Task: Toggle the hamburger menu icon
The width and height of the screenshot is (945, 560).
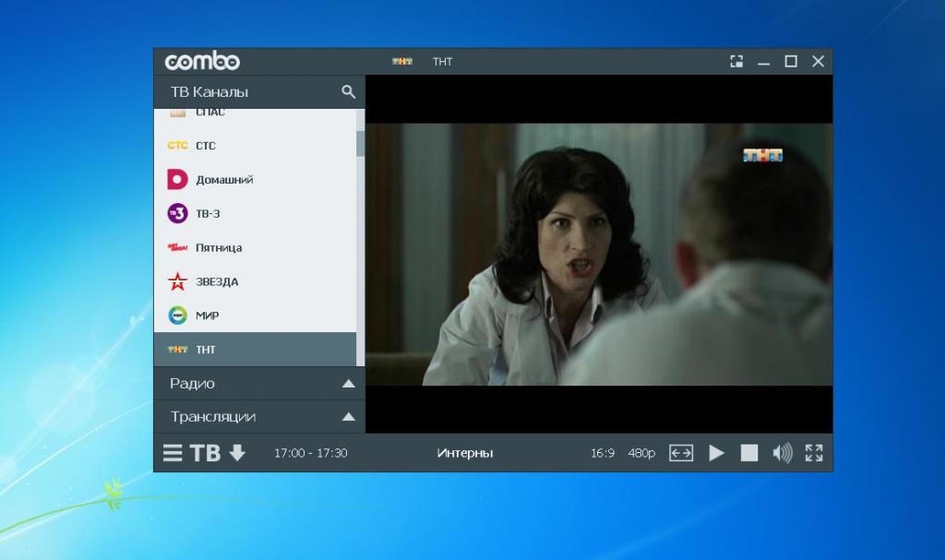Action: click(173, 453)
